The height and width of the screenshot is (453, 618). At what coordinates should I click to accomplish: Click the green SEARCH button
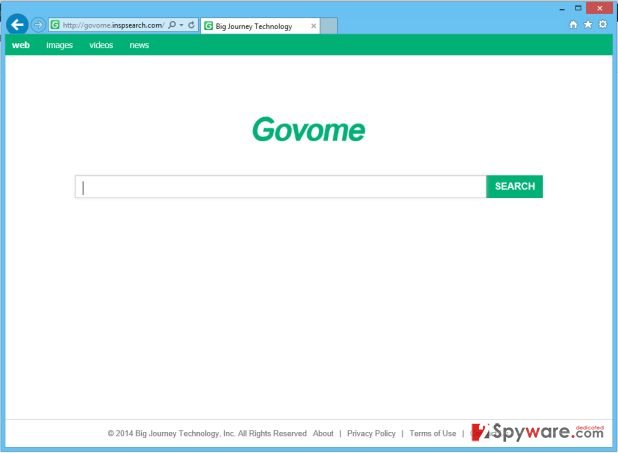pos(515,186)
